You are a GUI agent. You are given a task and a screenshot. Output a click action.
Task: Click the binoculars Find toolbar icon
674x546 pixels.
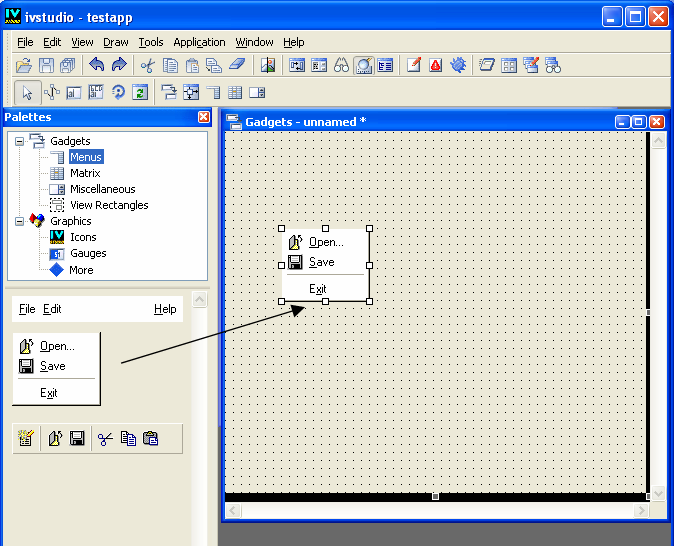point(341,66)
